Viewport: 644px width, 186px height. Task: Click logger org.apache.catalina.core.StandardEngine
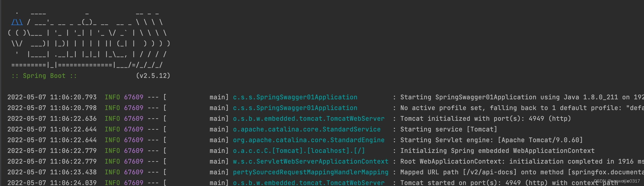point(309,140)
